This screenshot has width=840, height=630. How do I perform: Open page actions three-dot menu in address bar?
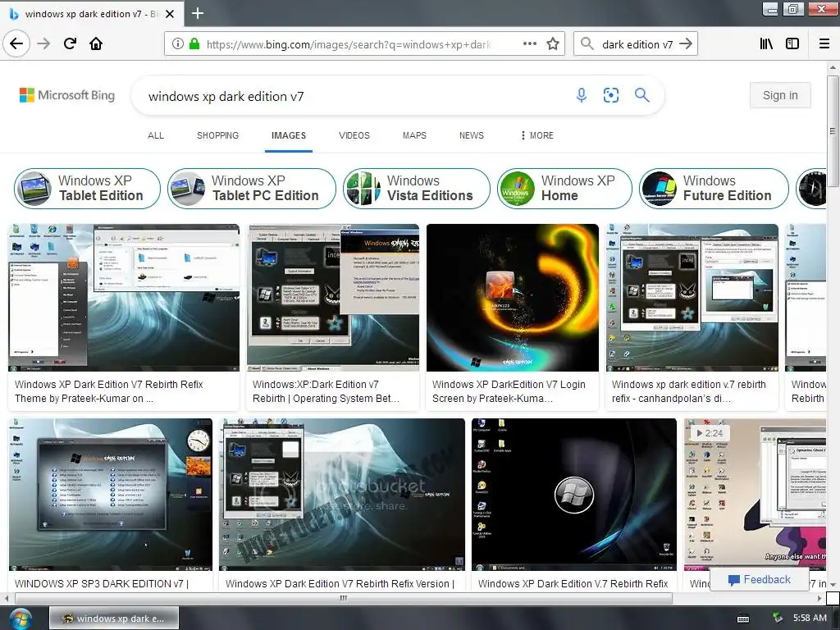[530, 44]
